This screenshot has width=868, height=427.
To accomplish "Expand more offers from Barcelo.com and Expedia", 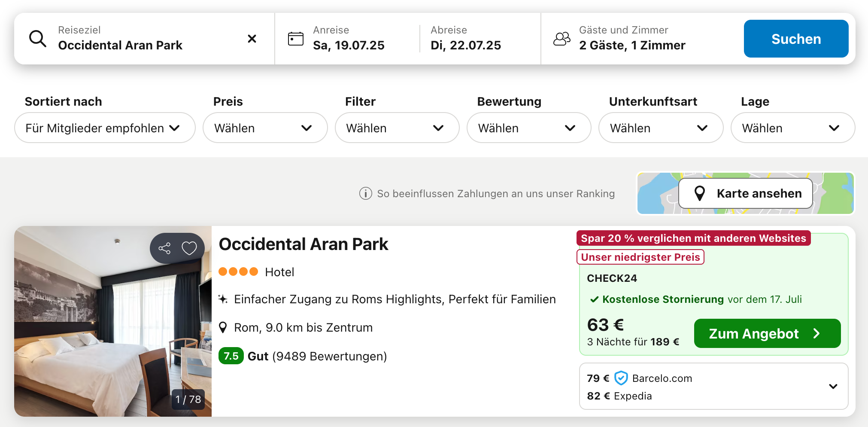I will click(833, 386).
